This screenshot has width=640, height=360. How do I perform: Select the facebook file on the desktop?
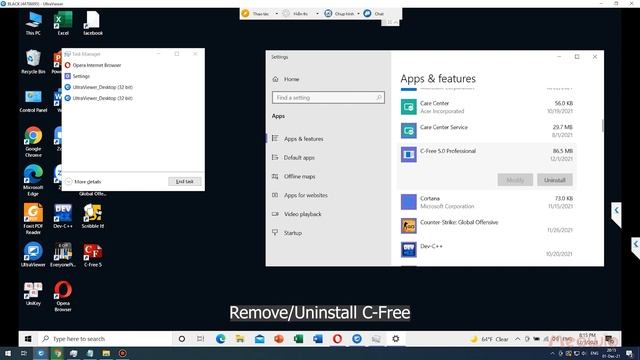[93, 24]
